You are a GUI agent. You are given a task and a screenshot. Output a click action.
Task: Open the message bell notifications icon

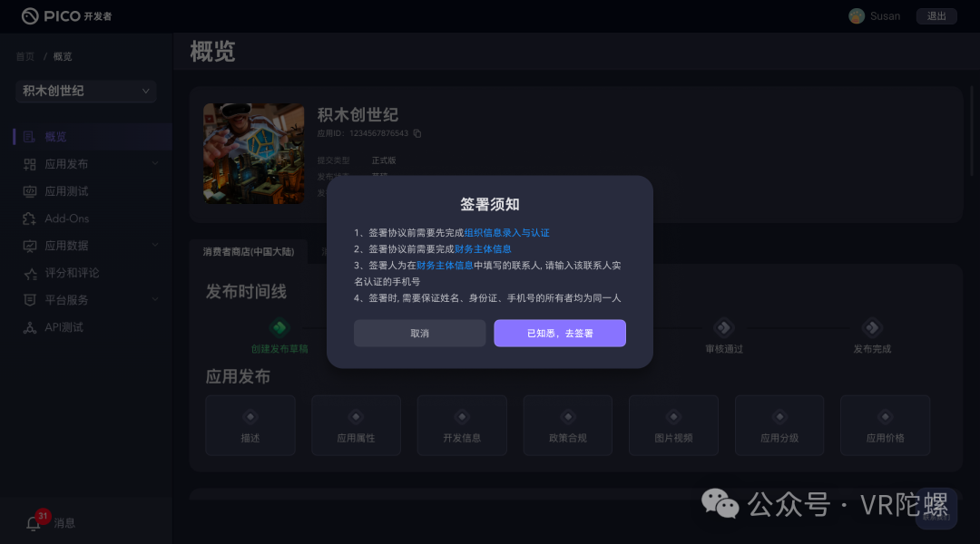pyautogui.click(x=34, y=523)
